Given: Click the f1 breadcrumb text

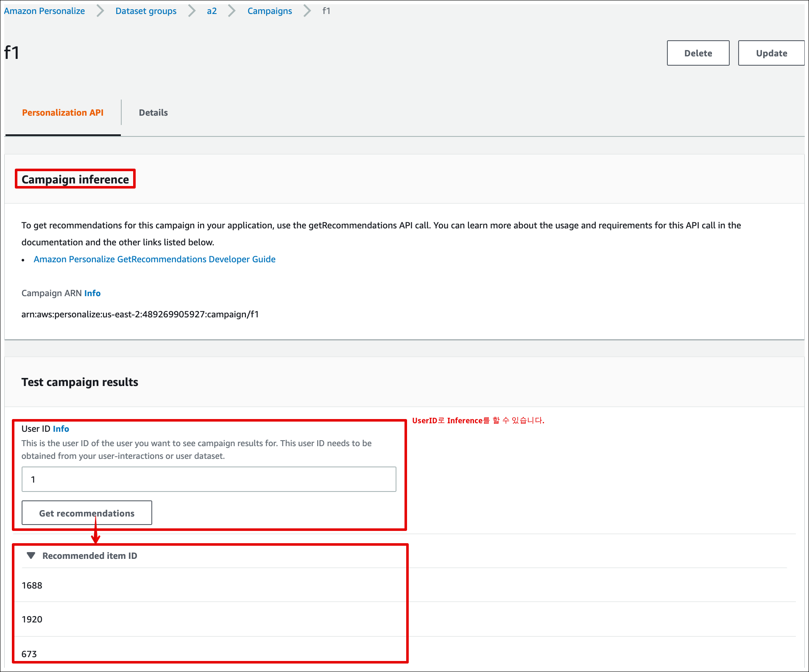Looking at the screenshot, I should tap(326, 11).
